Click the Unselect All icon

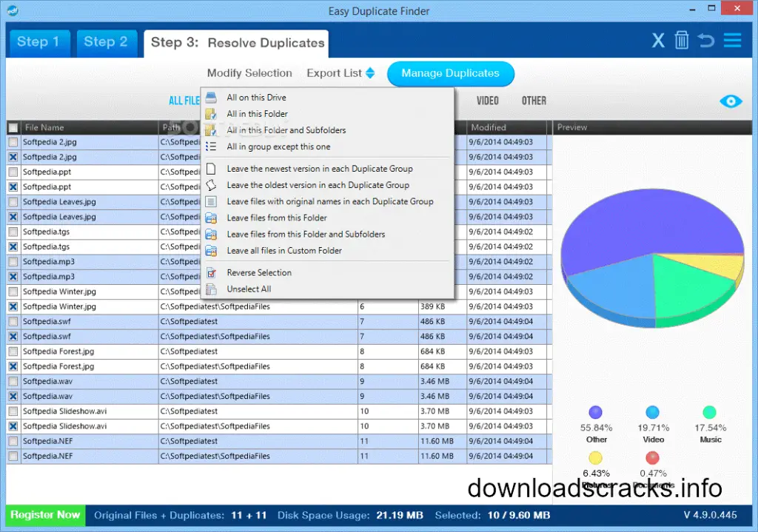[x=211, y=289]
